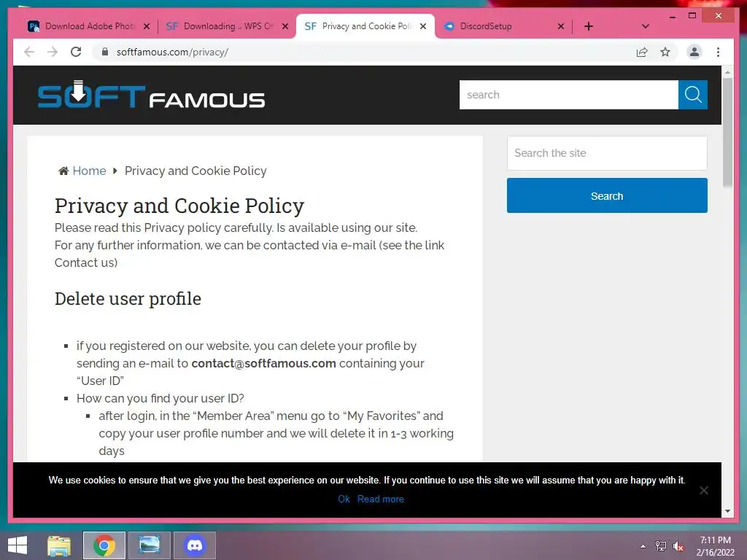This screenshot has width=747, height=560.
Task: Accept cookies by clicking Ok
Action: [344, 499]
